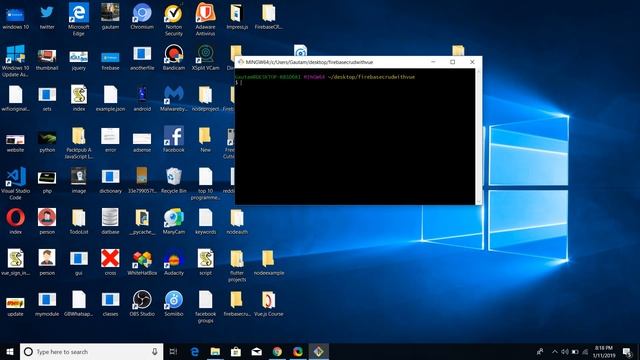Select the datbase desktop icon
Image resolution: width=640 pixels, height=360 pixels.
(110, 221)
